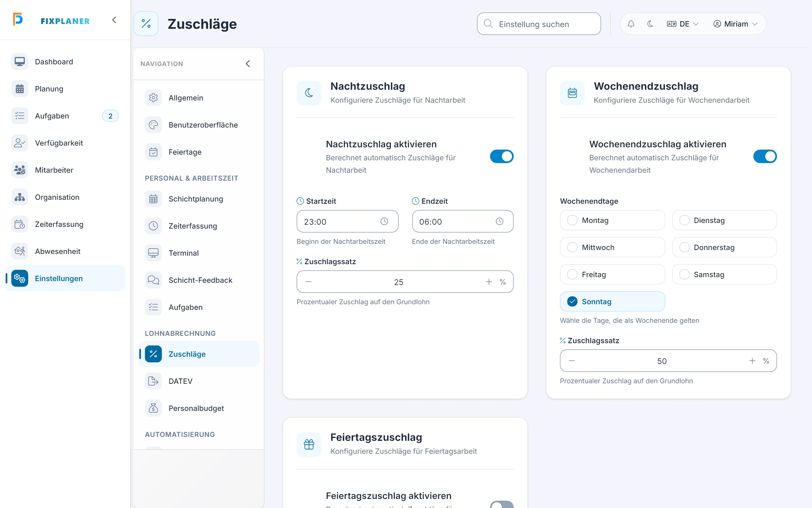
Task: Select Schichtplanung in settings navigation
Action: coord(199,199)
